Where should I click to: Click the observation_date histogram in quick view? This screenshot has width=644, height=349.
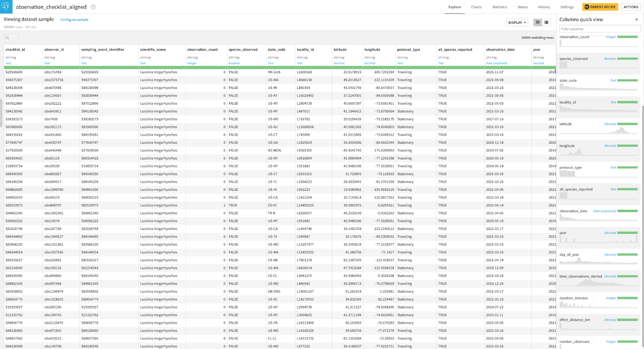(599, 217)
